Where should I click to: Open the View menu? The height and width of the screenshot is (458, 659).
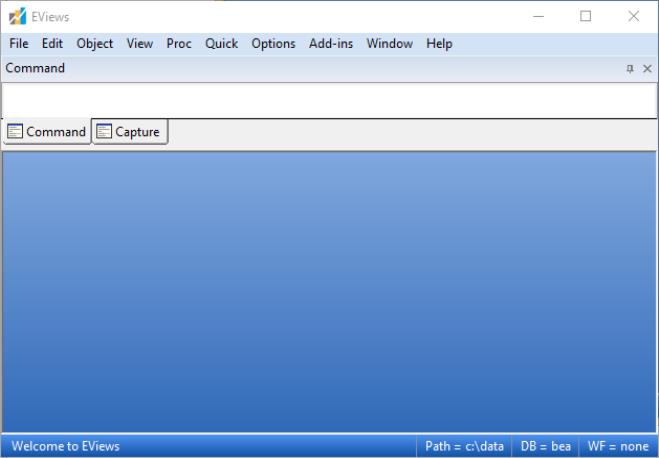140,44
